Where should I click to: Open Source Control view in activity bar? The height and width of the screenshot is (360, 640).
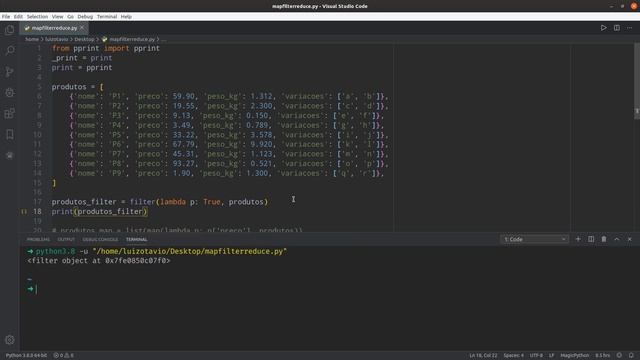(9, 72)
